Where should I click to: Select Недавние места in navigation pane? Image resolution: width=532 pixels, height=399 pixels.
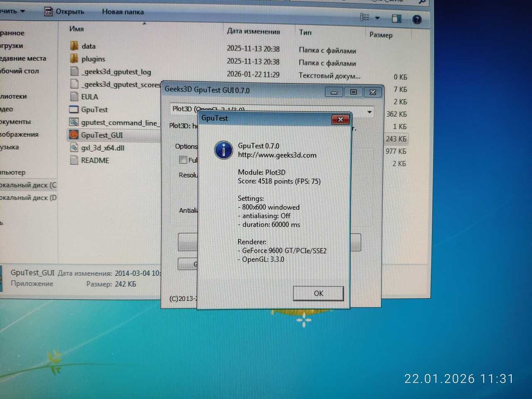point(23,58)
